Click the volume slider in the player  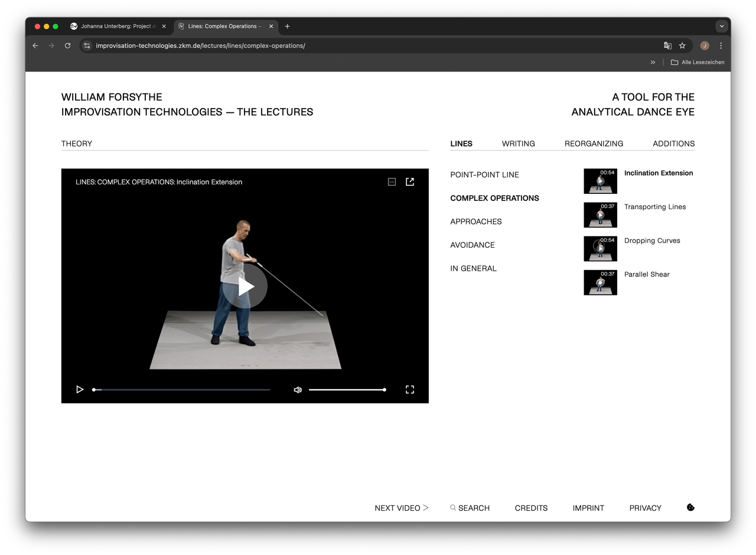point(347,390)
